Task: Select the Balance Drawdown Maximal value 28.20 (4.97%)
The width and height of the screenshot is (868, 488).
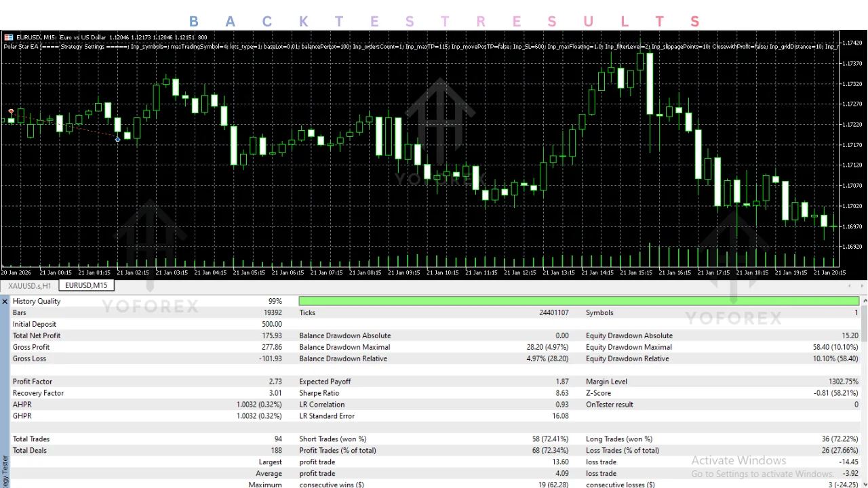Action: (x=548, y=348)
